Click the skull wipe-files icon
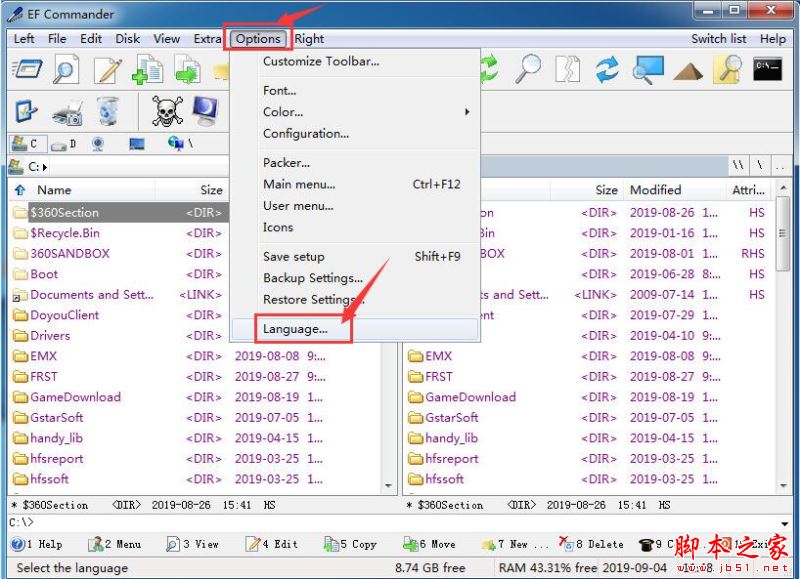 (x=165, y=111)
